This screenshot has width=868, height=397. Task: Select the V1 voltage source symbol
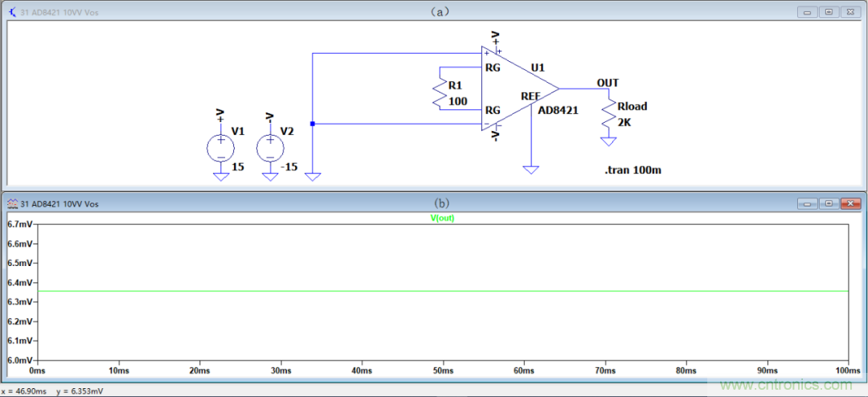click(x=221, y=148)
